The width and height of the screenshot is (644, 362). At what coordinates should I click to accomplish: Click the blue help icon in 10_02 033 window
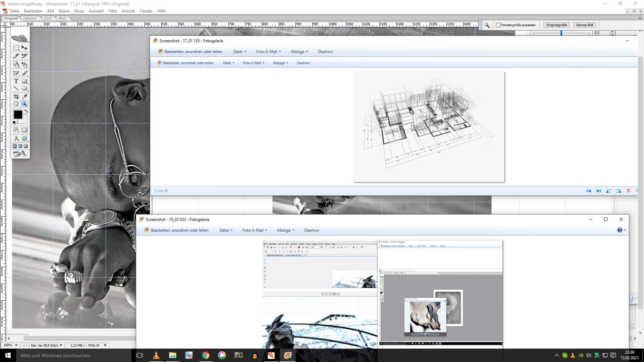click(x=620, y=230)
